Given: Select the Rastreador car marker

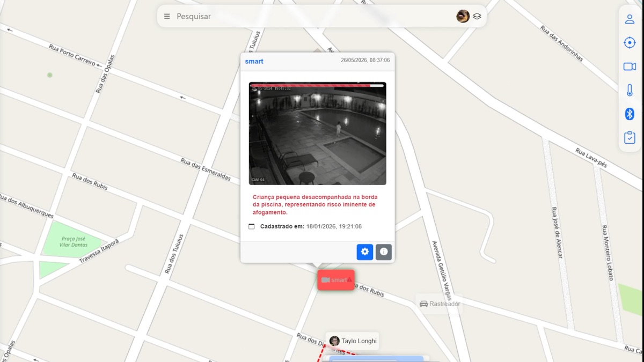Looking at the screenshot, I should point(440,304).
